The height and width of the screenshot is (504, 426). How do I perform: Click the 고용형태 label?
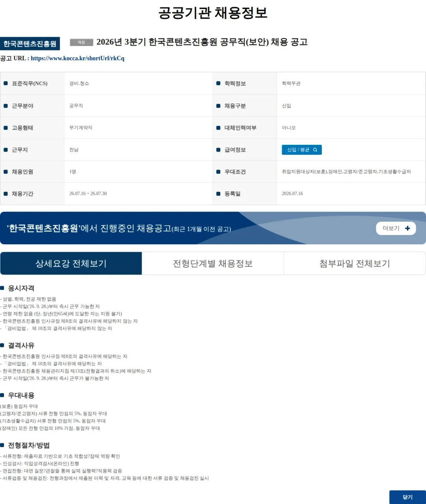coord(22,128)
